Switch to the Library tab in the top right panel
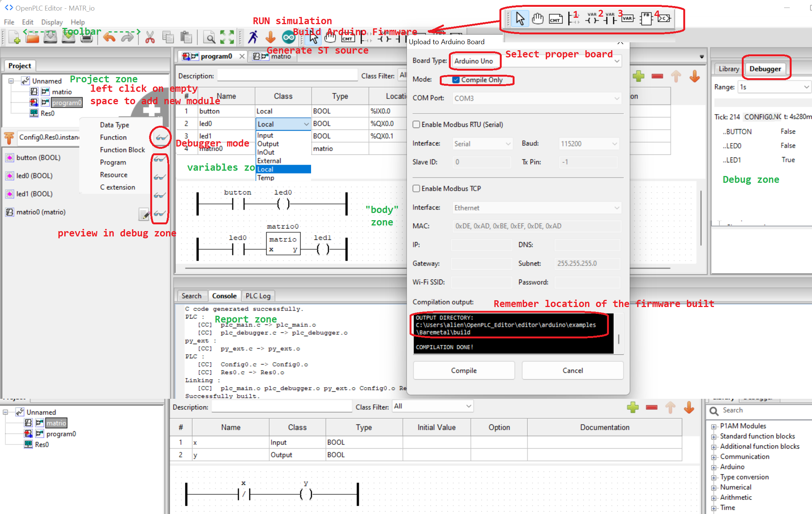Screen dimensions: 812x514 tap(729, 69)
